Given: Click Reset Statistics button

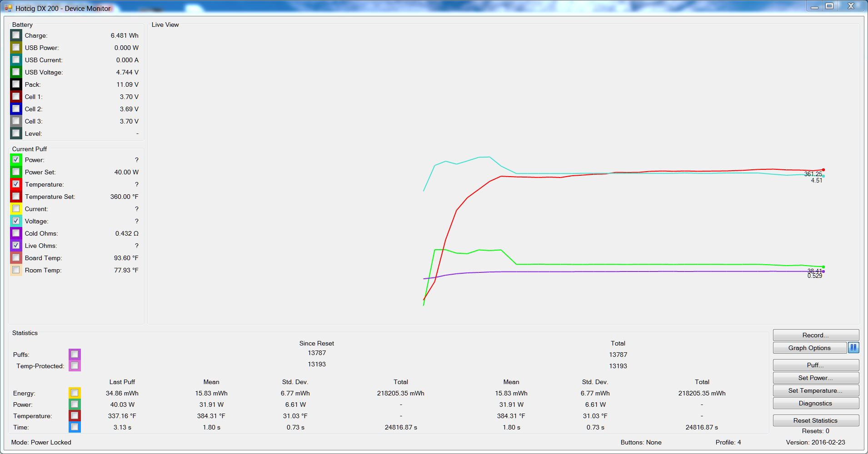Looking at the screenshot, I should click(815, 420).
